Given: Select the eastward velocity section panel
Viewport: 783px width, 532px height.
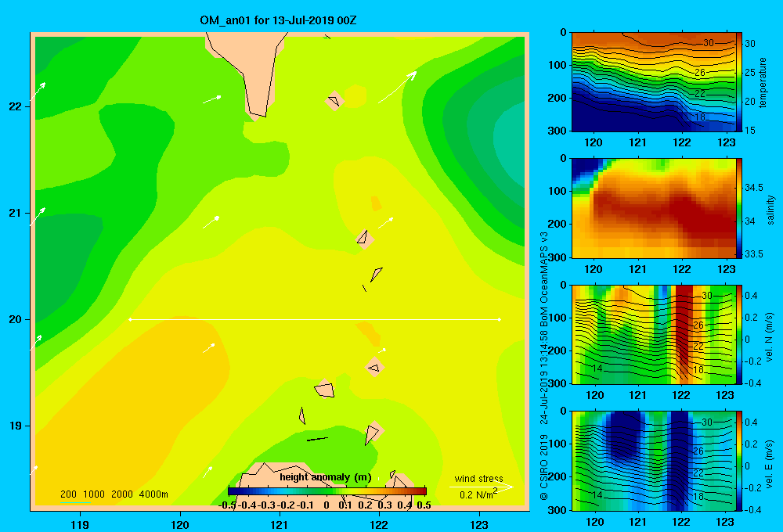Looking at the screenshot, I should pos(654,461).
